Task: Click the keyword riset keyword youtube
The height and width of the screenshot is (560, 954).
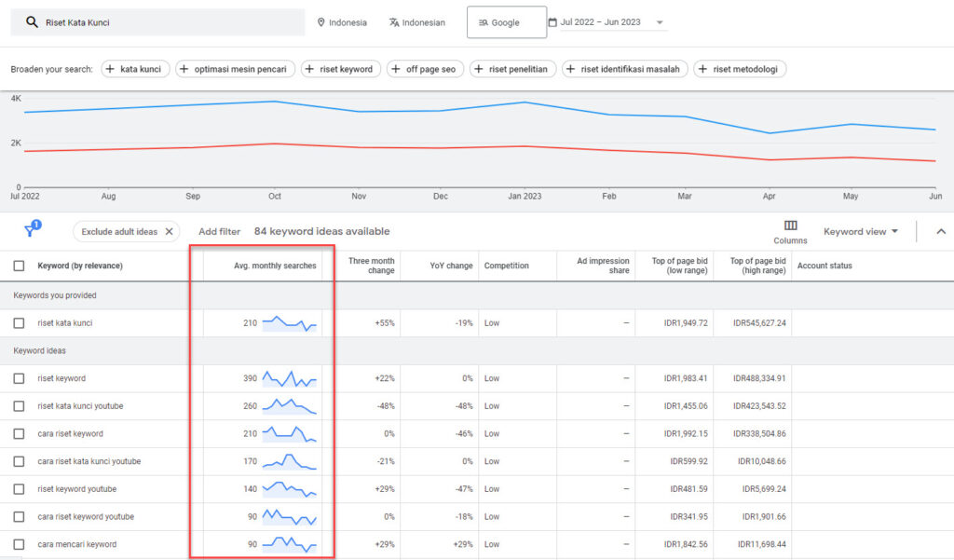Action: click(x=76, y=489)
